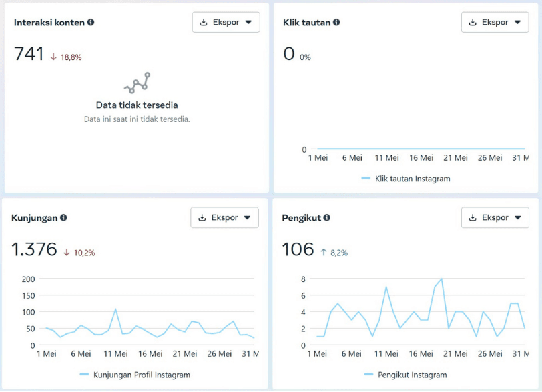Viewport: 542px width, 392px height.
Task: Click download icon in Pengikut Ekspor button
Action: pos(473,217)
